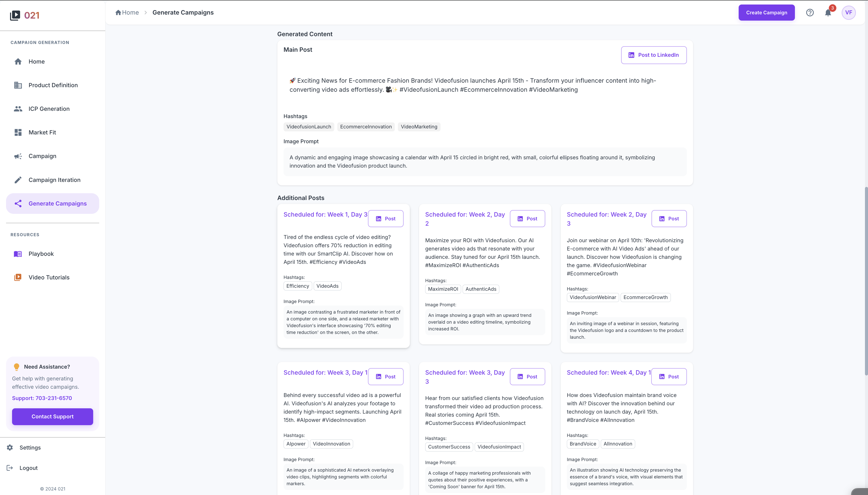The width and height of the screenshot is (868, 495).
Task: Click the Create Campaign button
Action: [x=766, y=12]
